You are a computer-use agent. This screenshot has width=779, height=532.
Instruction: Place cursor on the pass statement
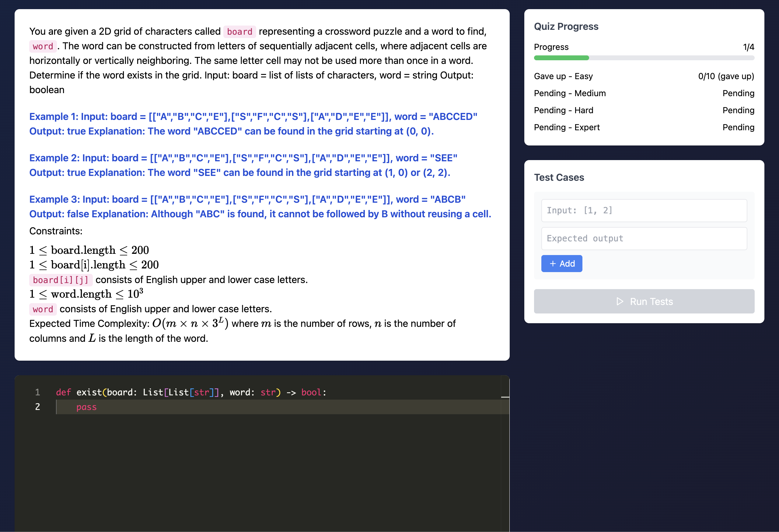point(86,407)
